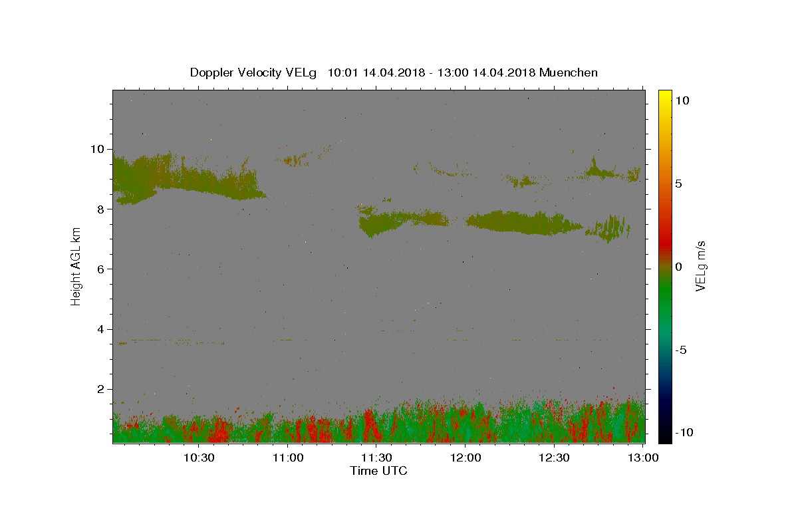Click the colorbar bottom tick label -10

click(684, 433)
